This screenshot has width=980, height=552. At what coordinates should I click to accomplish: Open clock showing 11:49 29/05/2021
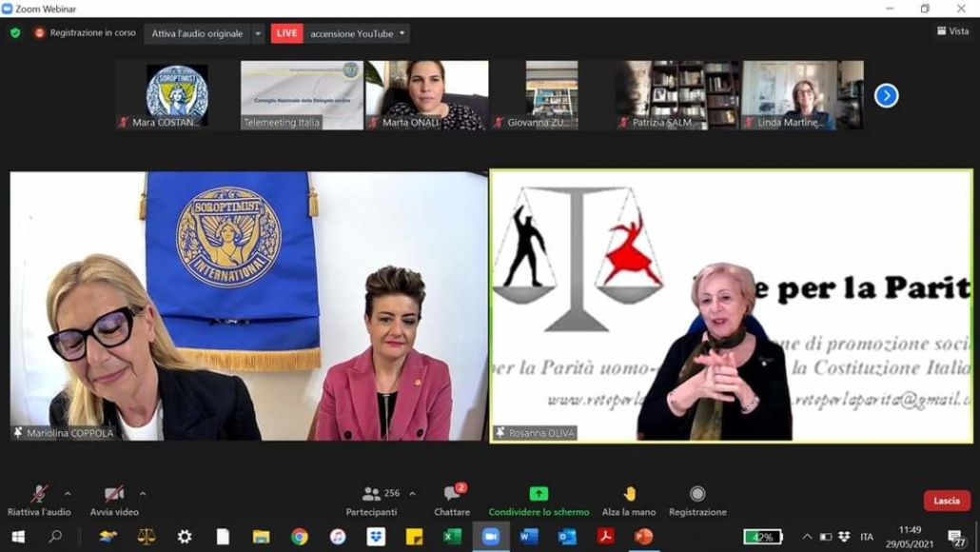click(910, 537)
